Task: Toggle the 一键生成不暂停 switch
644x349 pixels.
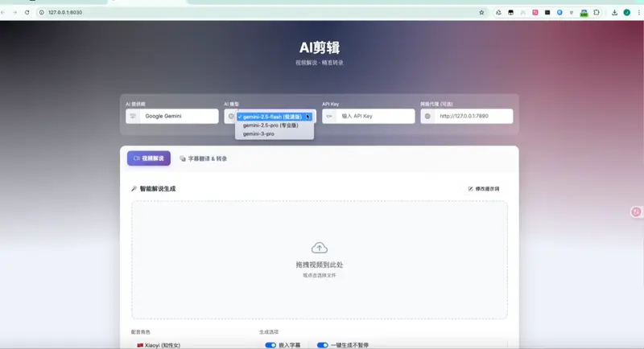Action: click(323, 345)
